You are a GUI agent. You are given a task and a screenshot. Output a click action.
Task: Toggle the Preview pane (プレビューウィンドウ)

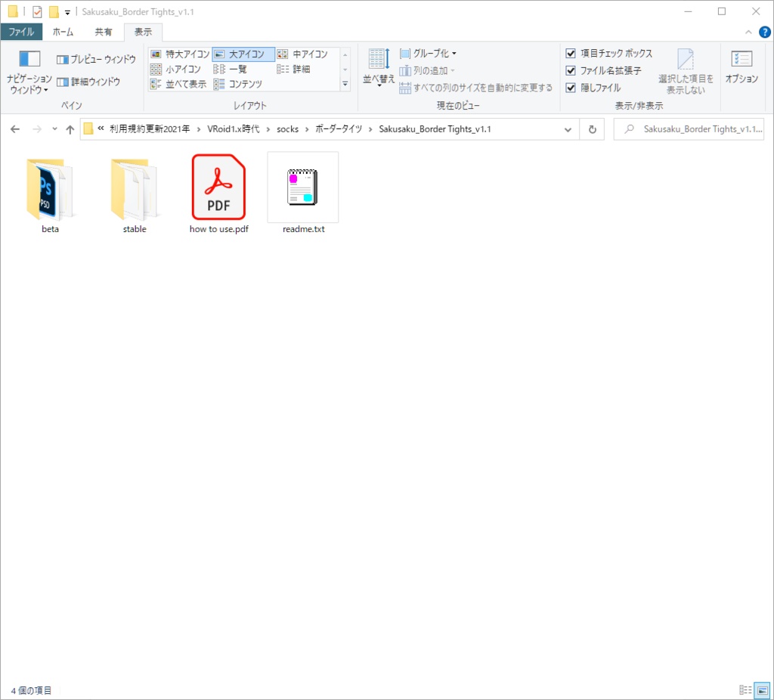(96, 59)
